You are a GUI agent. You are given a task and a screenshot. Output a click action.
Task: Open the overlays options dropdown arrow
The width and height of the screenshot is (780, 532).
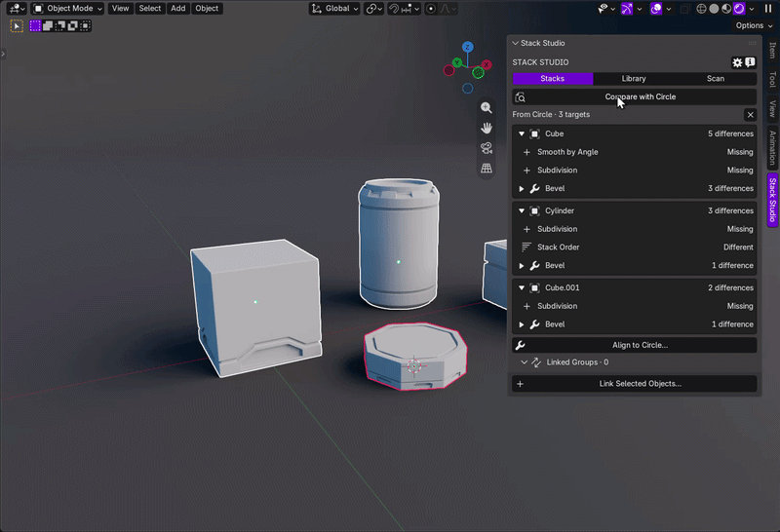669,9
